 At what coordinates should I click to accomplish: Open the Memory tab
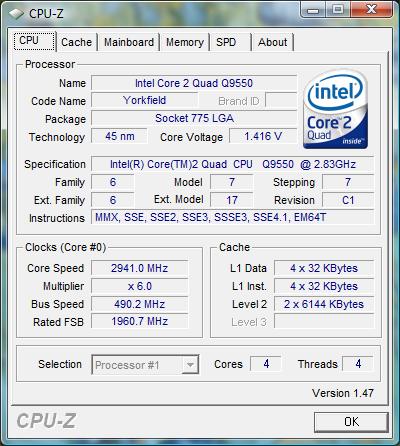185,42
